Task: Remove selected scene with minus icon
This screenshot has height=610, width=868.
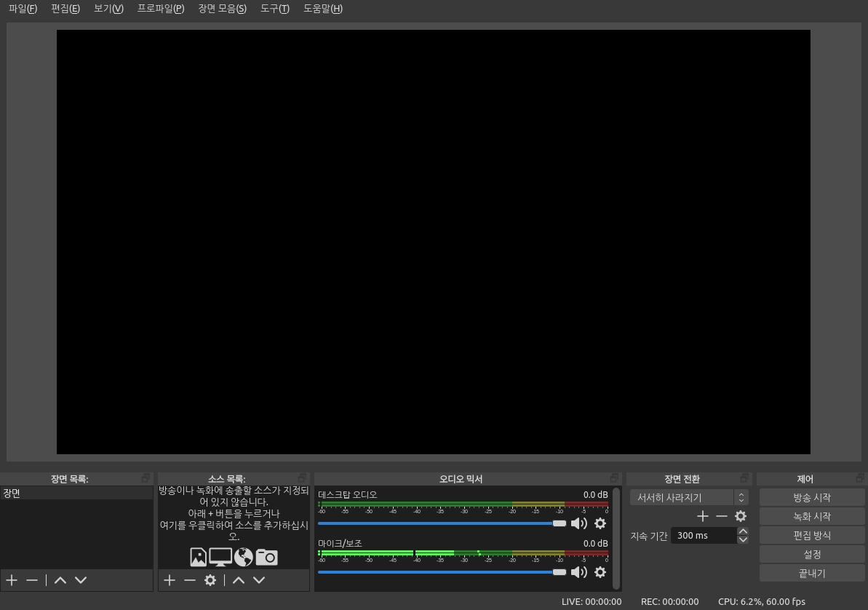Action: click(32, 580)
